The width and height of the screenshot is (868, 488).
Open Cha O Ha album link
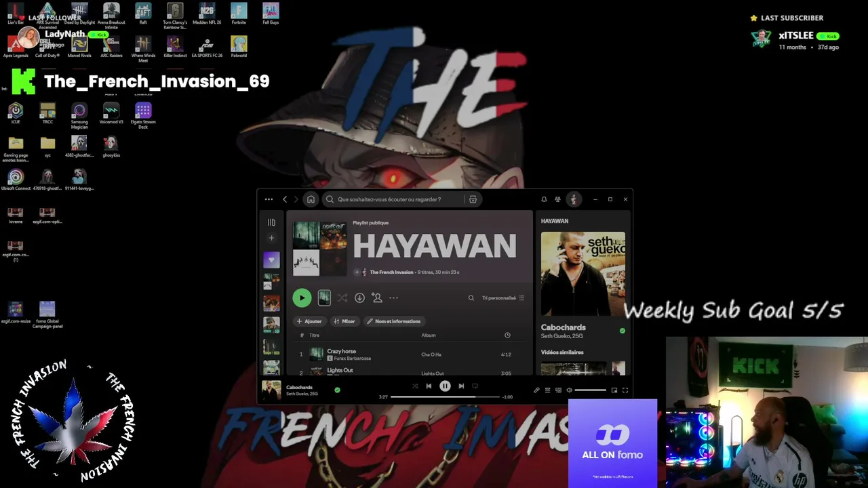click(x=431, y=354)
